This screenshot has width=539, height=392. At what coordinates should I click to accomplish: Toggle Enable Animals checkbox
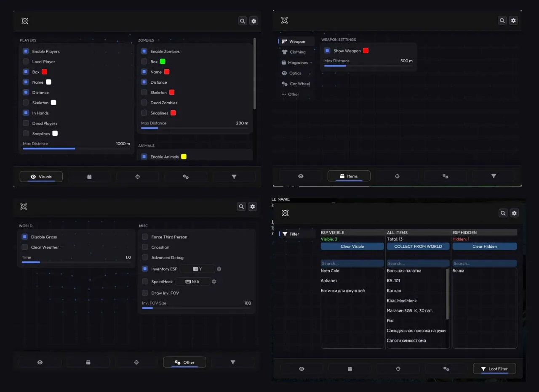click(144, 156)
